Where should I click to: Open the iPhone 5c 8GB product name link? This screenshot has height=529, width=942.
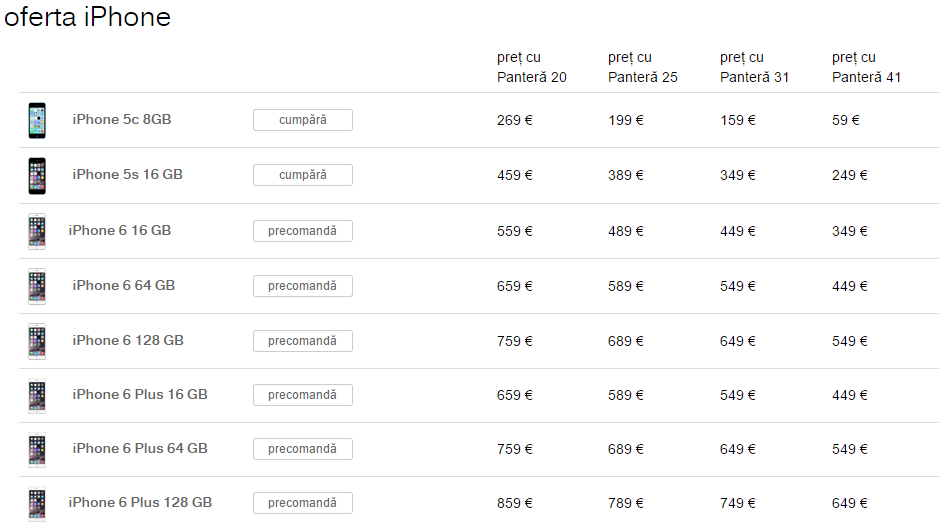pyautogui.click(x=122, y=119)
